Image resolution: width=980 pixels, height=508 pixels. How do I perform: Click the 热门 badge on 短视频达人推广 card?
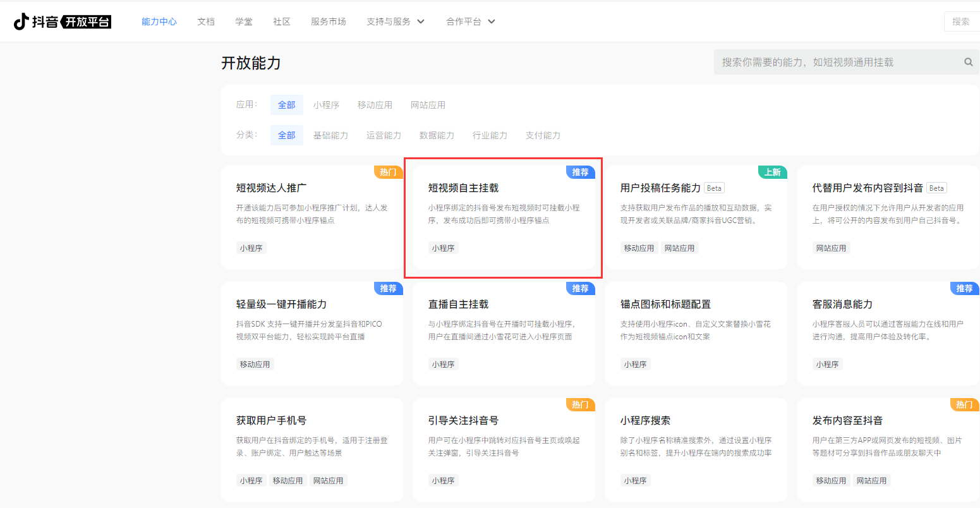pos(388,172)
